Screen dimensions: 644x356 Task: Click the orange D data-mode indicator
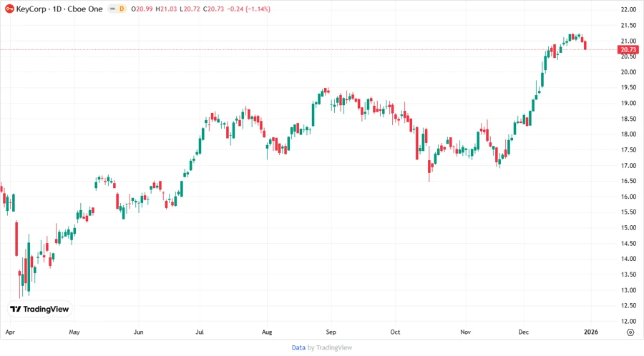[122, 9]
